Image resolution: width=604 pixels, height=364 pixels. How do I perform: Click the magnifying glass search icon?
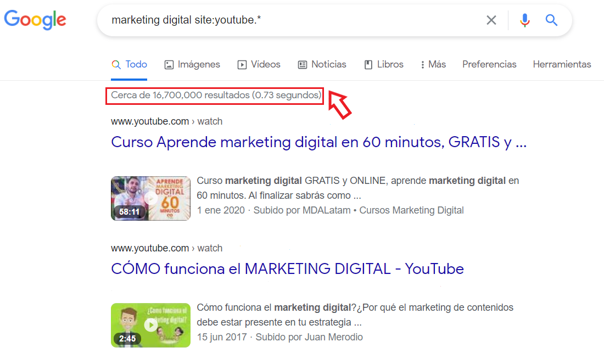pyautogui.click(x=551, y=20)
